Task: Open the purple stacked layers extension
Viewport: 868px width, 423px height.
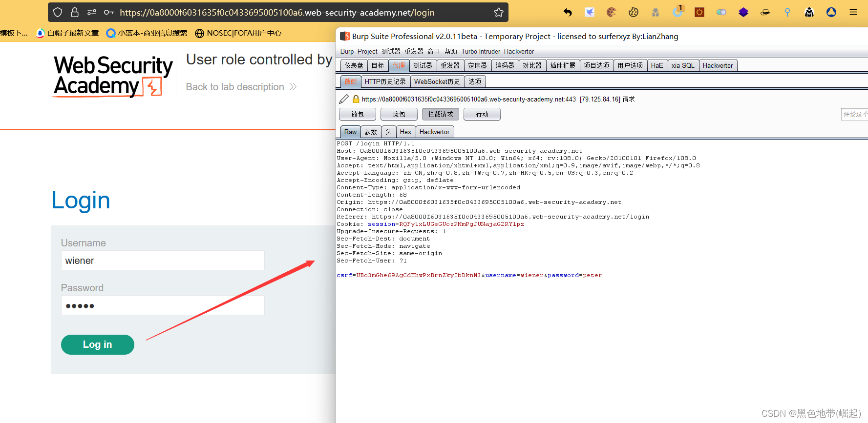Action: pos(743,13)
